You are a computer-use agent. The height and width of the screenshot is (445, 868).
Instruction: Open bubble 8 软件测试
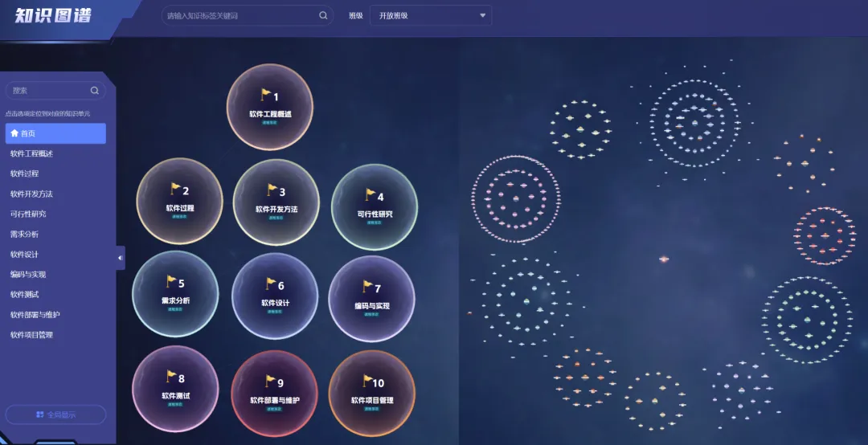coord(175,389)
